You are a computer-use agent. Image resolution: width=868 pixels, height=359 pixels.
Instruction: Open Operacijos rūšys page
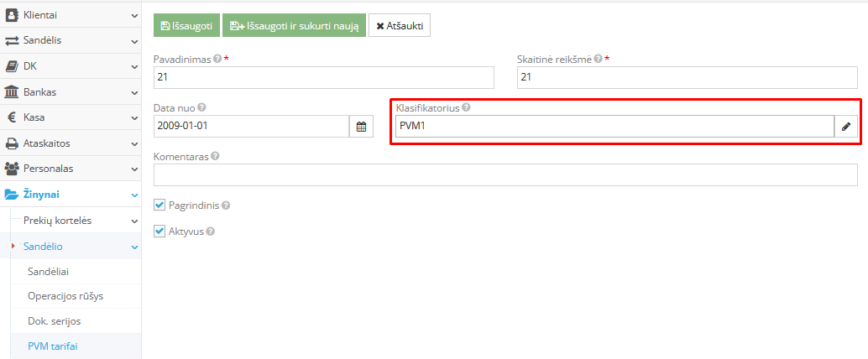[65, 296]
